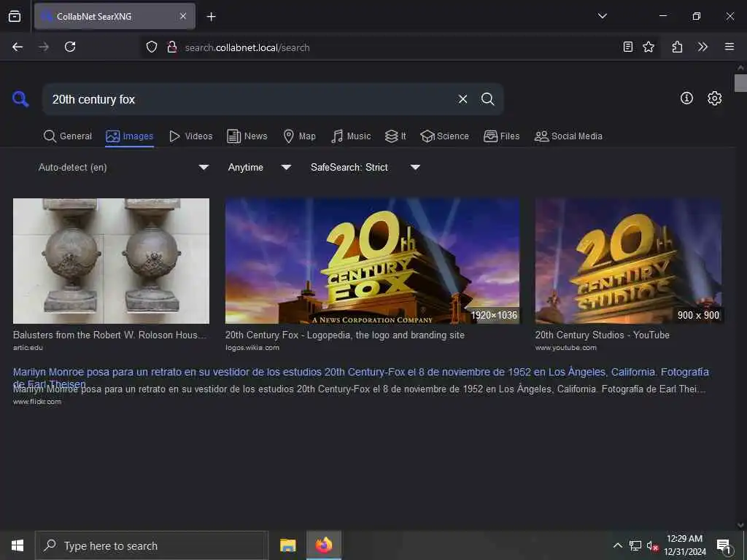The width and height of the screenshot is (747, 560).
Task: Open the 20th Century Studios thumbnail
Action: pyautogui.click(x=628, y=261)
